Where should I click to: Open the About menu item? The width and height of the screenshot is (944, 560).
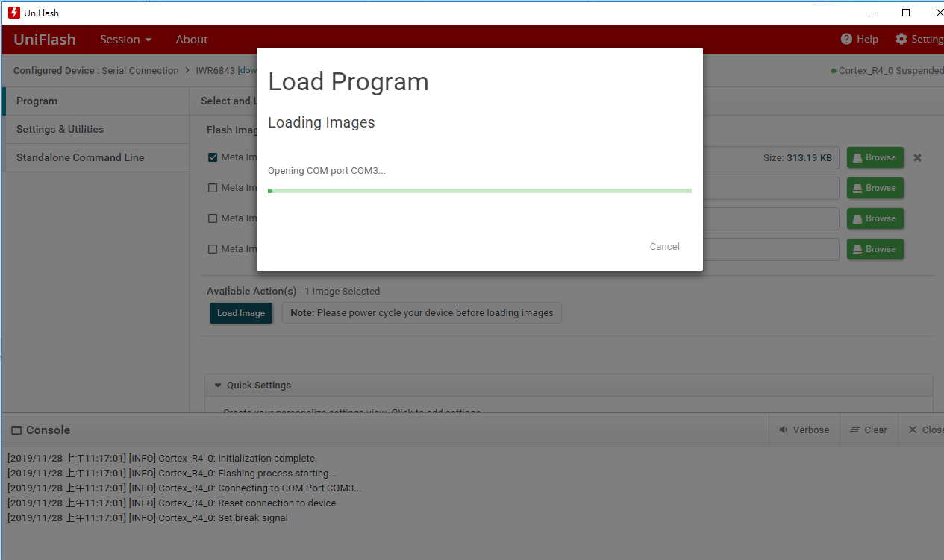click(192, 39)
